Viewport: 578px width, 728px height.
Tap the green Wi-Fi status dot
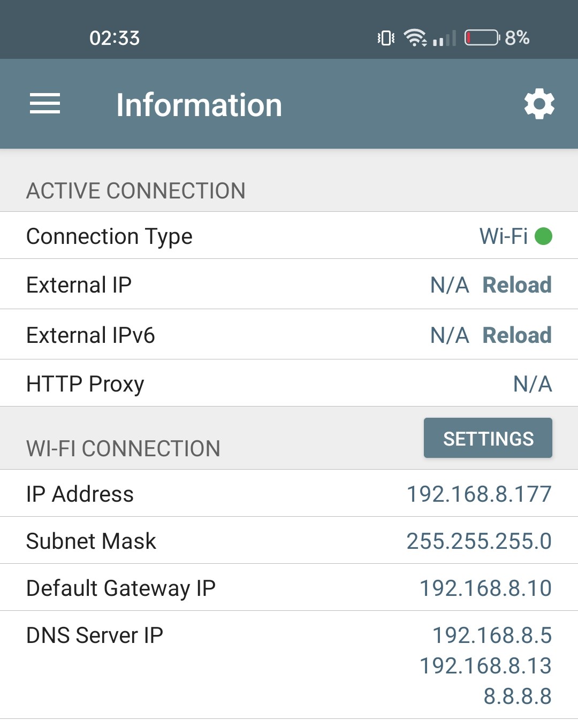click(543, 236)
